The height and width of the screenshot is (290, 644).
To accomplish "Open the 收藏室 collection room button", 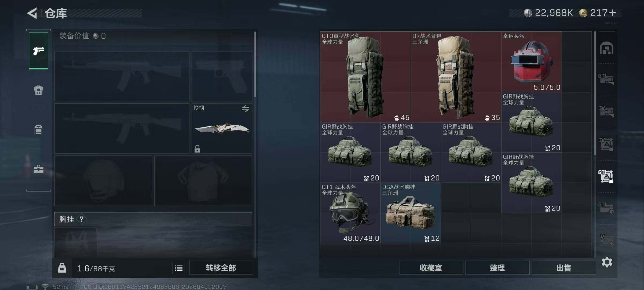I will [x=431, y=268].
